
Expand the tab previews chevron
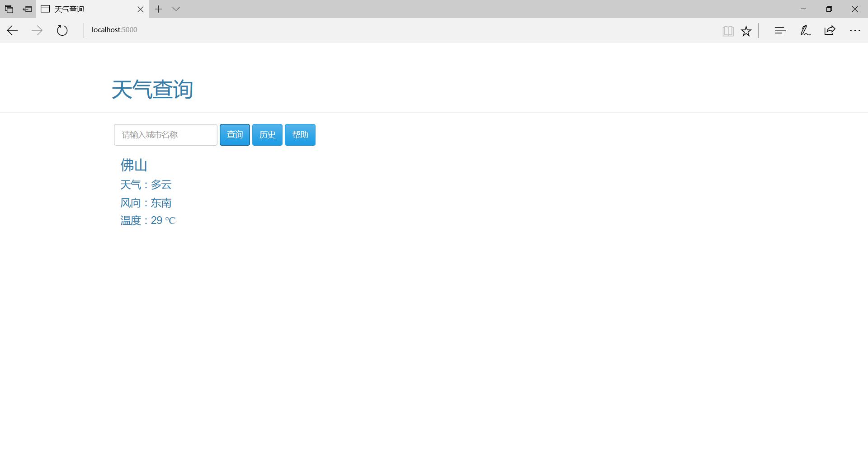point(176,9)
